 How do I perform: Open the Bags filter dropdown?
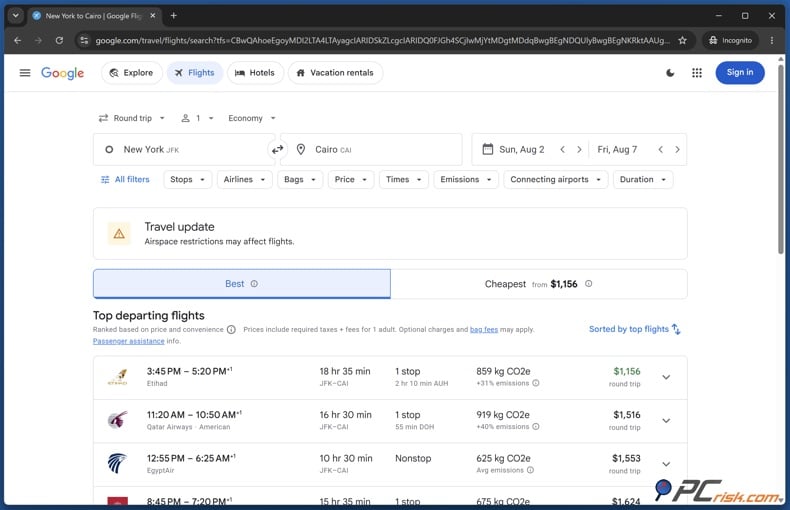click(300, 179)
